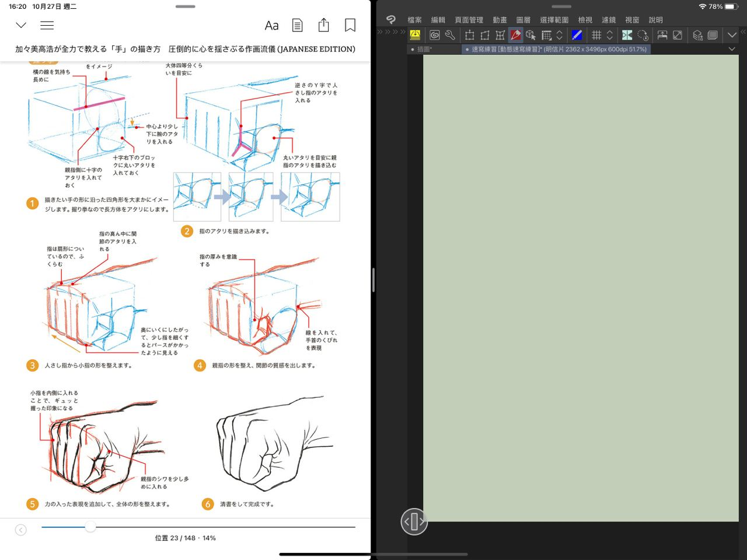This screenshot has height=560, width=747.
Task: Open the canvas tab list chevron
Action: point(732,50)
